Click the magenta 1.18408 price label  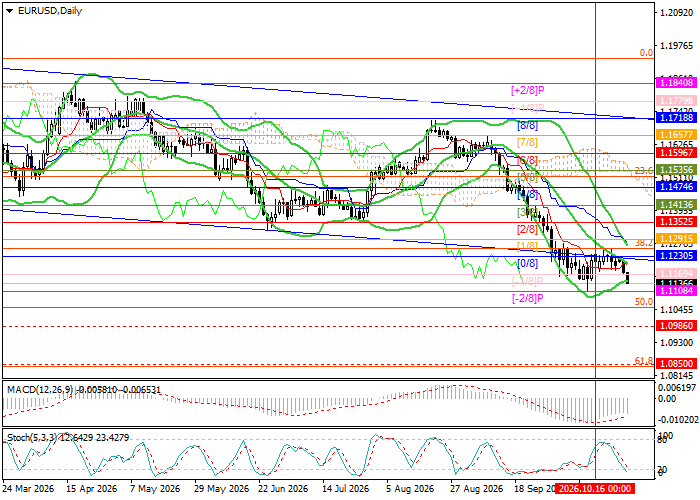click(x=676, y=82)
